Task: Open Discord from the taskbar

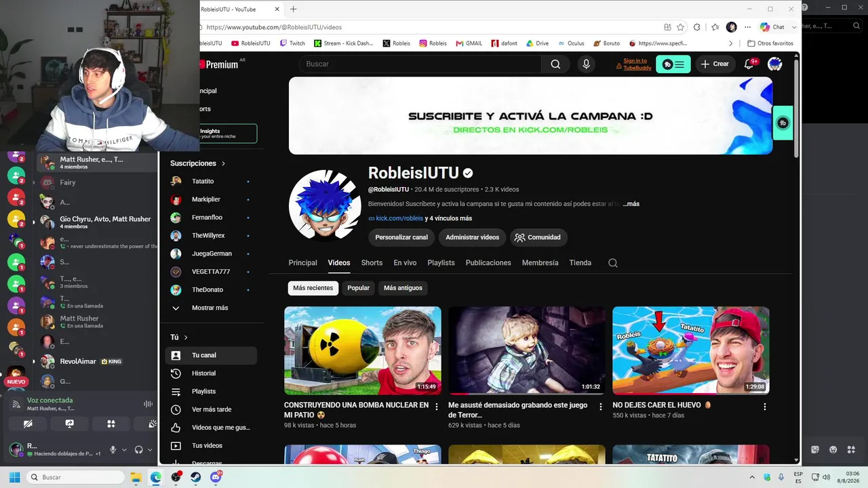Action: (x=216, y=477)
